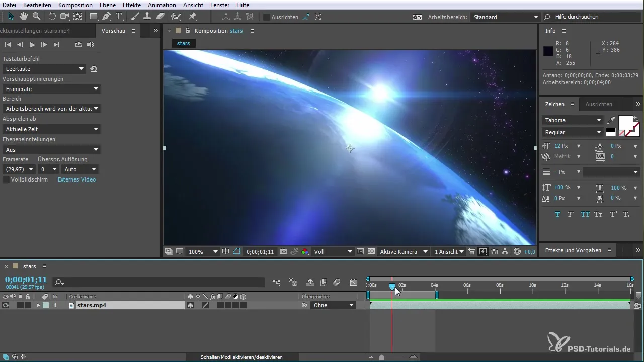This screenshot has height=362, width=644.
Task: Click the Externes Video link
Action: coord(76,179)
